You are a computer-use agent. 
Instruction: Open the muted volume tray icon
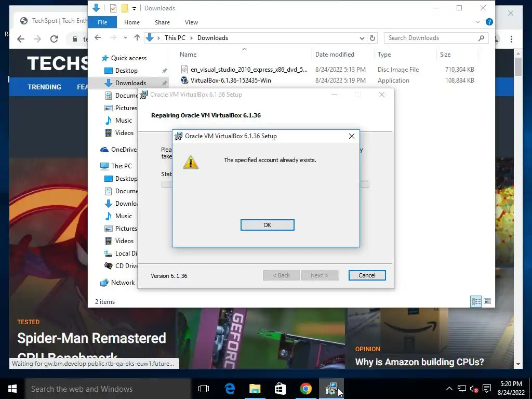click(474, 389)
